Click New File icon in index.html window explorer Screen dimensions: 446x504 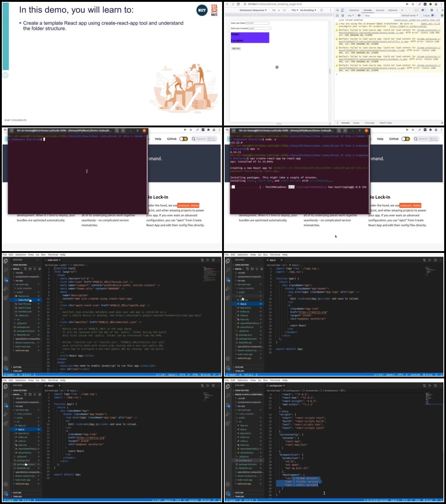click(x=25, y=269)
